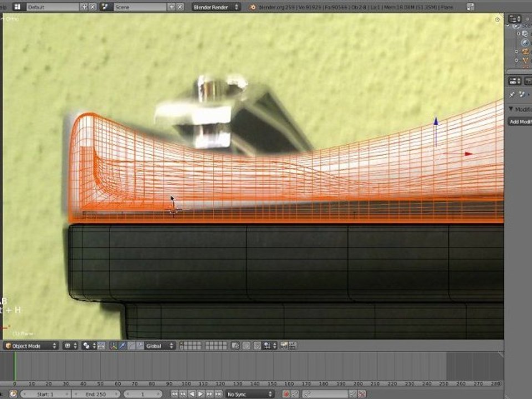Play the animation forward

(x=201, y=394)
